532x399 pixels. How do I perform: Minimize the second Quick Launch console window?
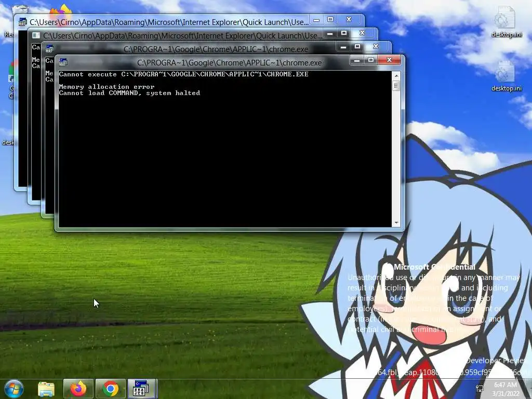[x=329, y=33]
